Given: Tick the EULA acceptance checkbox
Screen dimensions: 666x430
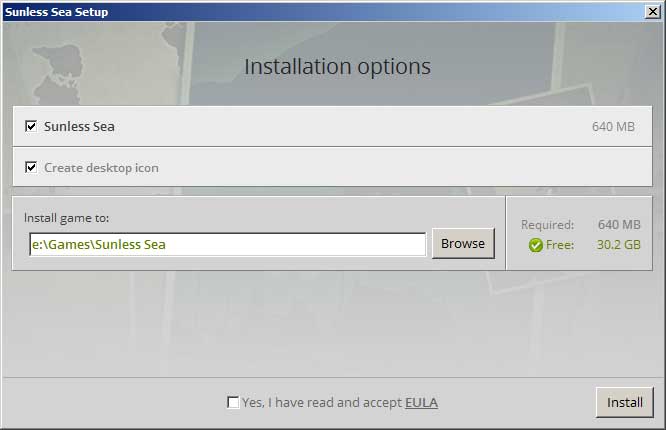Looking at the screenshot, I should point(233,402).
